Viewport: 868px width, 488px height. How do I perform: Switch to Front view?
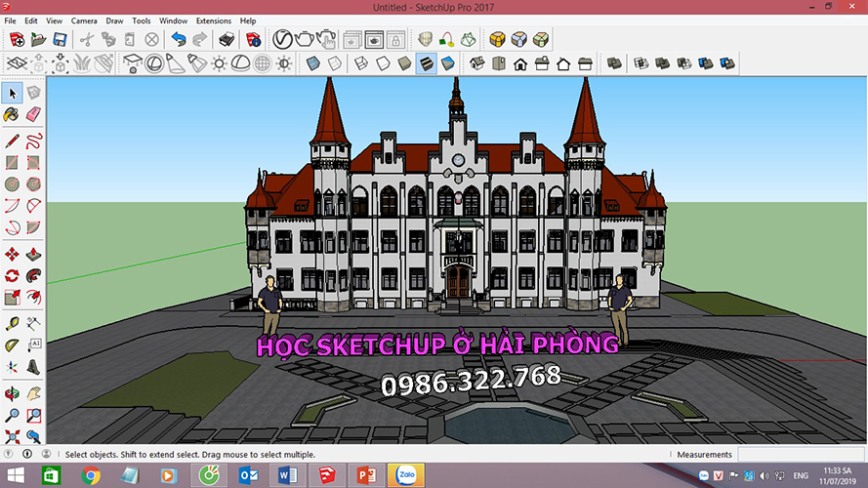coord(520,63)
